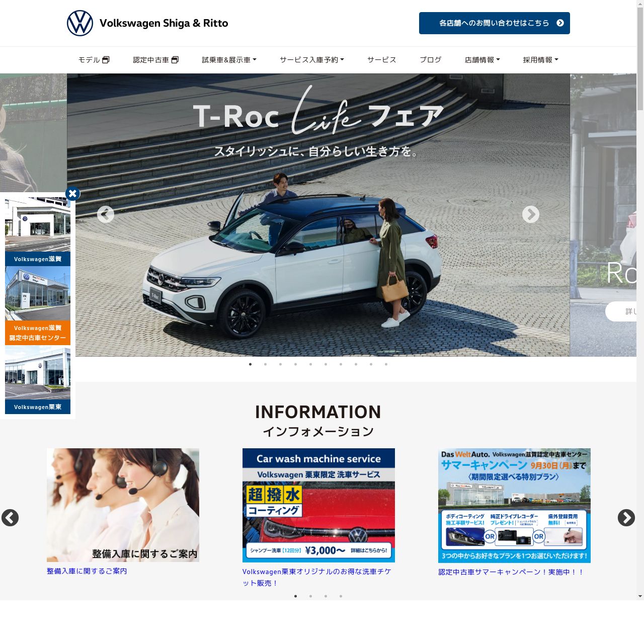
Task: Expand the 試乗車&展示車 dropdown
Action: (229, 60)
